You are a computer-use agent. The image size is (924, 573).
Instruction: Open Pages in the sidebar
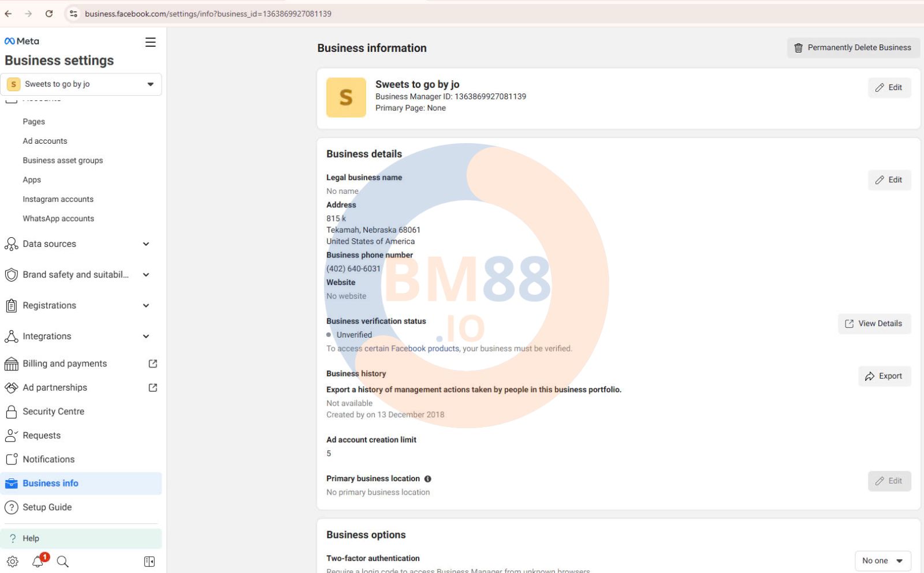[33, 122]
